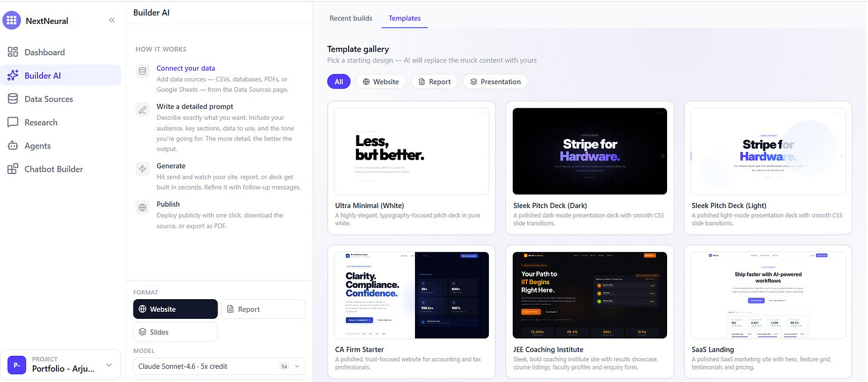Viewport: 868px width, 382px height.
Task: Click the Data Sources database icon
Action: [x=13, y=99]
